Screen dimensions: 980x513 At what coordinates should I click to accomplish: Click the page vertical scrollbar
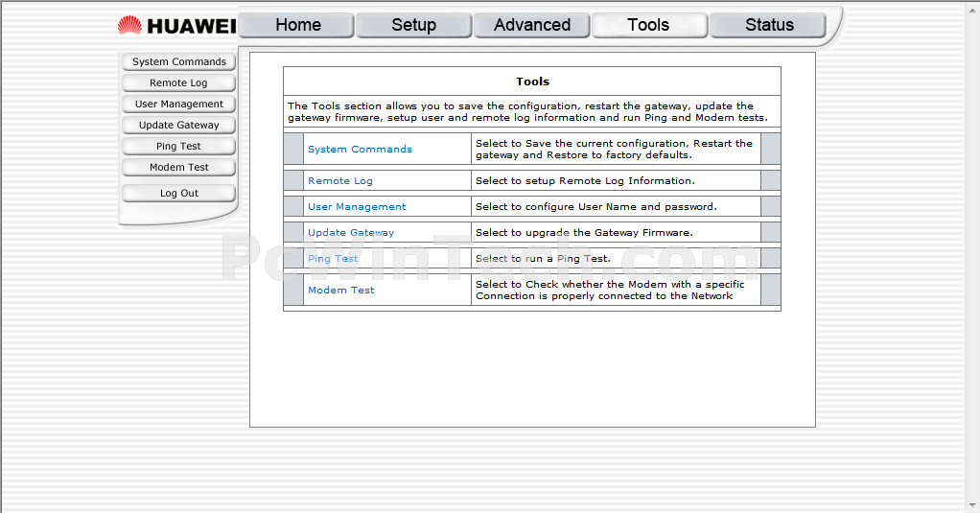972,256
